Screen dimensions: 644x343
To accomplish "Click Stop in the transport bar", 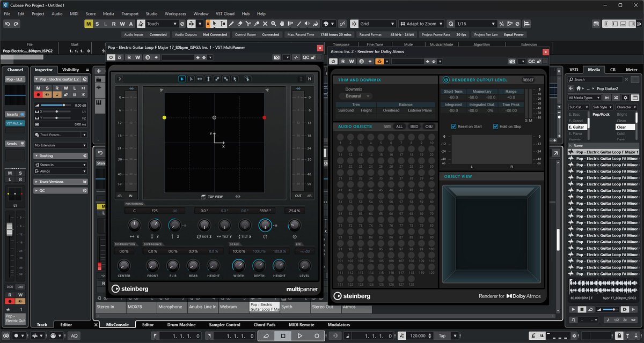I will coord(283,336).
